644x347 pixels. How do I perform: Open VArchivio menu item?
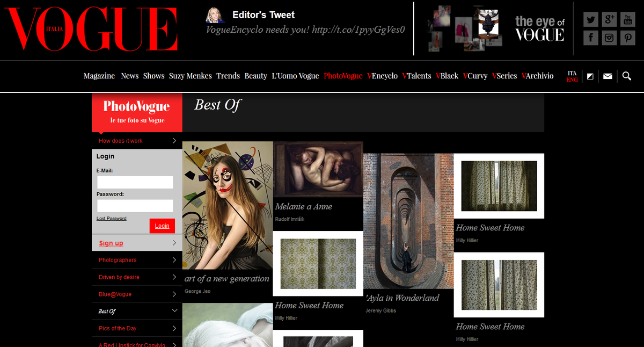538,76
